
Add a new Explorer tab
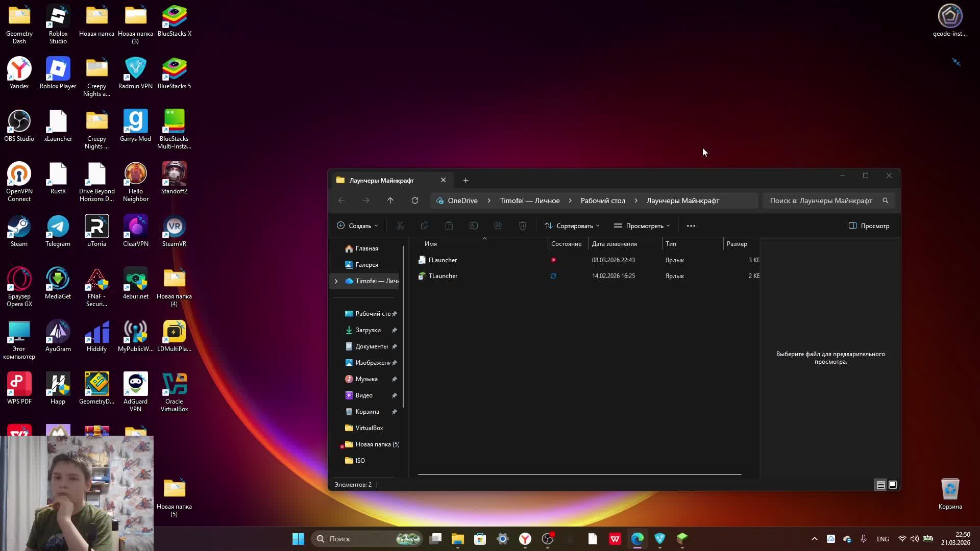(x=465, y=181)
